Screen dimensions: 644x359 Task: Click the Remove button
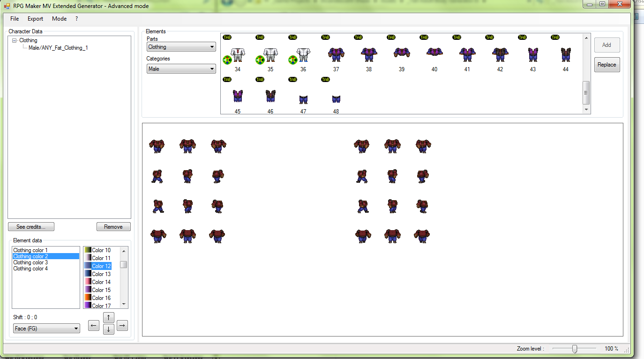coord(113,227)
